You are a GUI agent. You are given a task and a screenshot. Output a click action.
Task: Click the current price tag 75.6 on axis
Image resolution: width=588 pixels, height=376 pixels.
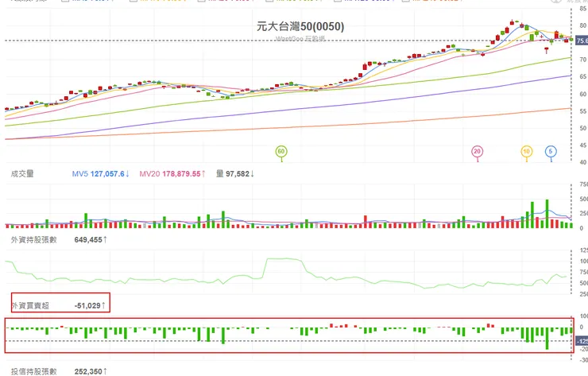pos(582,41)
